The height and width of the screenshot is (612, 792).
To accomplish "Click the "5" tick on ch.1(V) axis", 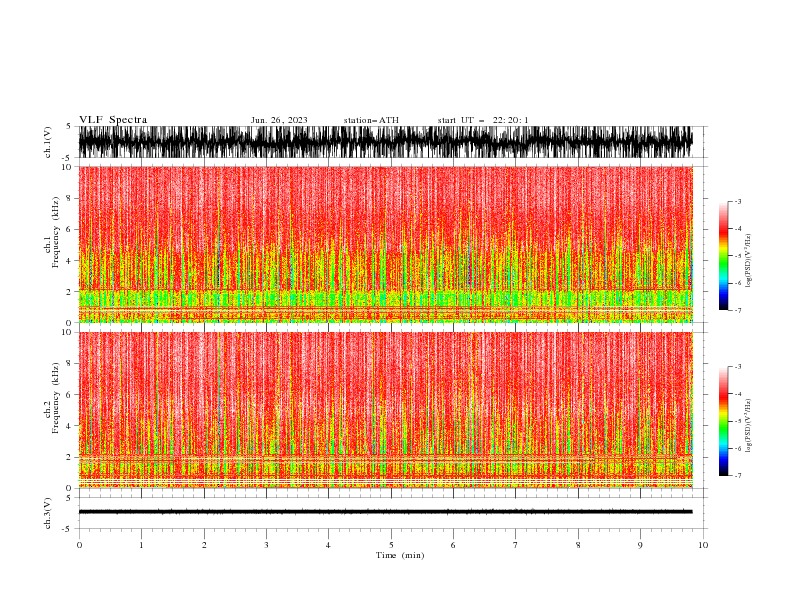I will pyautogui.click(x=69, y=126).
